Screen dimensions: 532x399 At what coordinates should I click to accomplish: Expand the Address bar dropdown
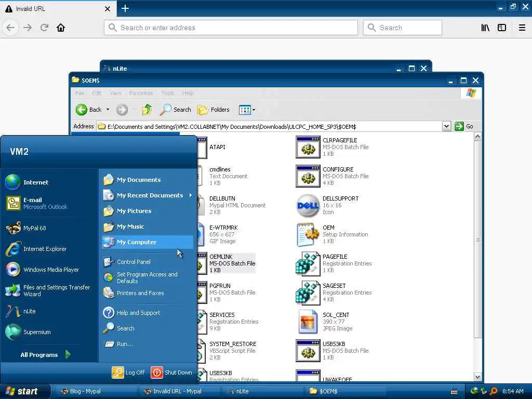[446, 126]
